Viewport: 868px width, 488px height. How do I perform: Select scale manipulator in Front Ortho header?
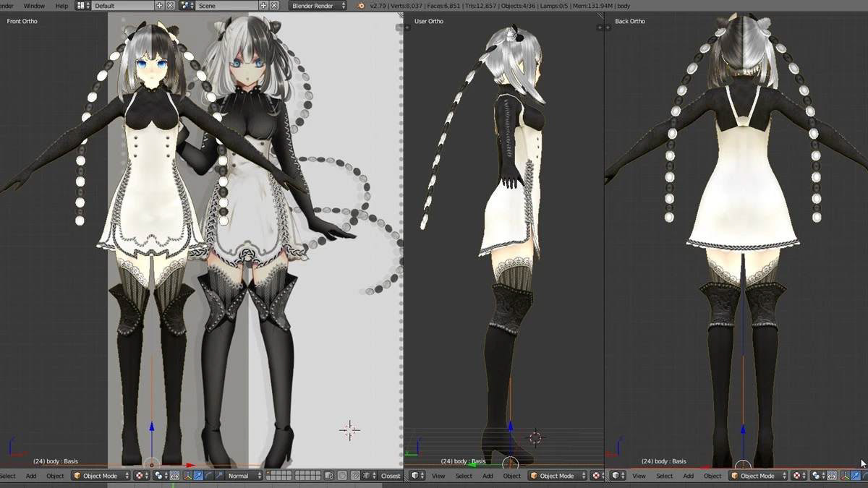218,476
